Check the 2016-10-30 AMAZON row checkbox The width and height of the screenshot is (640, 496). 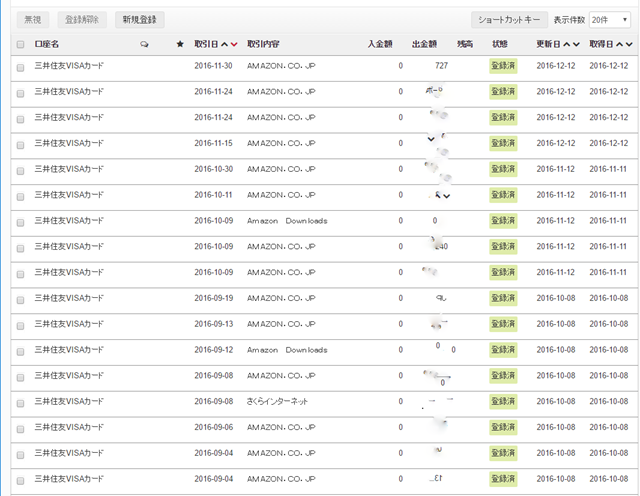point(20,171)
